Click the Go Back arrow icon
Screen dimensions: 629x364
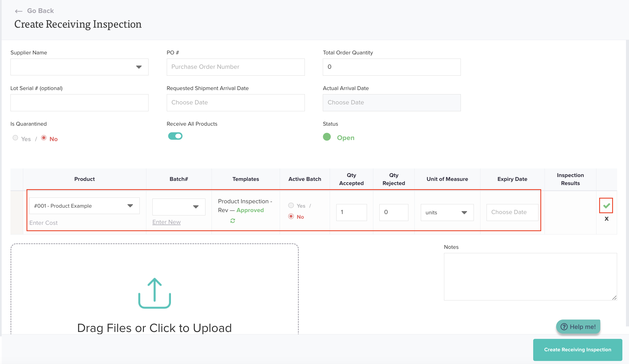(x=18, y=11)
